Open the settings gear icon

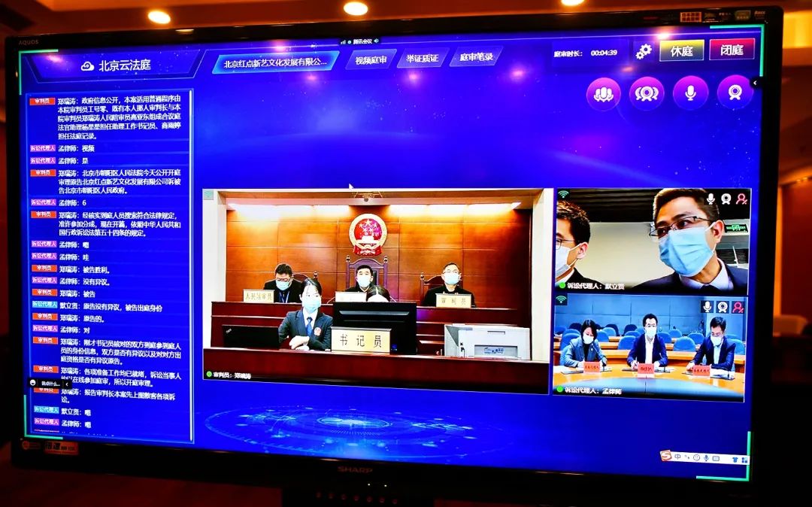(x=644, y=51)
